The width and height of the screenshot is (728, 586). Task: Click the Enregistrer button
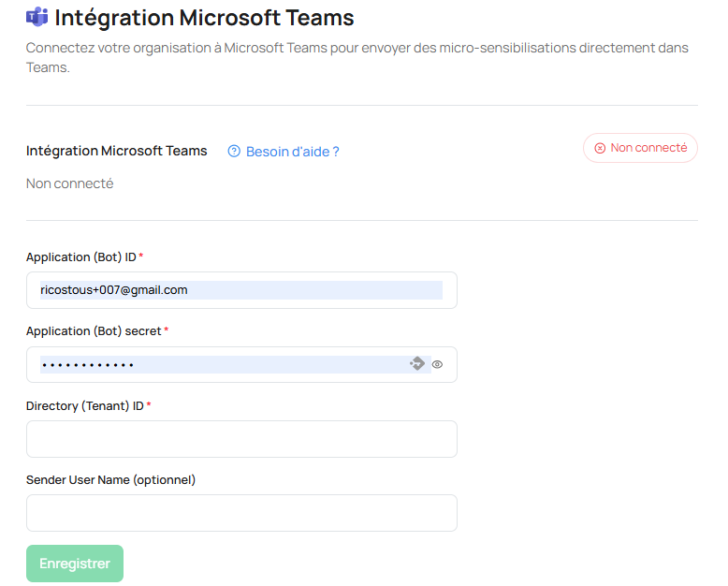tap(75, 564)
